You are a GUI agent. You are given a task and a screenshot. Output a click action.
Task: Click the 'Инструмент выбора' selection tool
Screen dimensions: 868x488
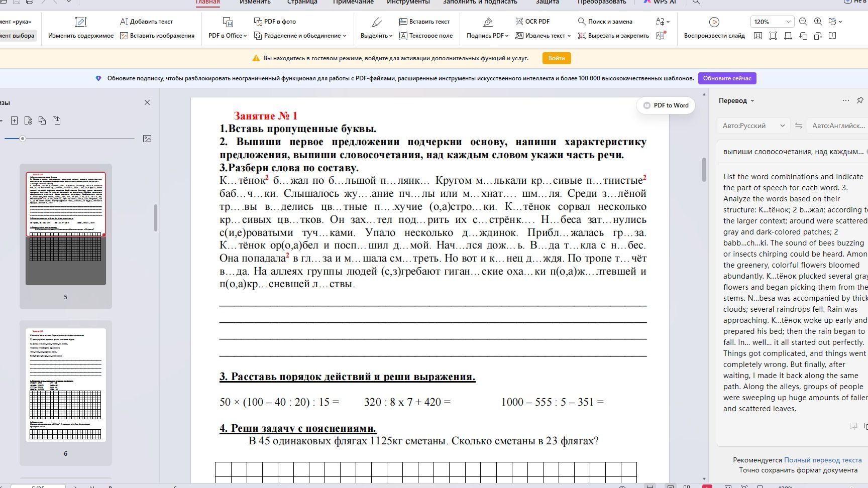[18, 36]
